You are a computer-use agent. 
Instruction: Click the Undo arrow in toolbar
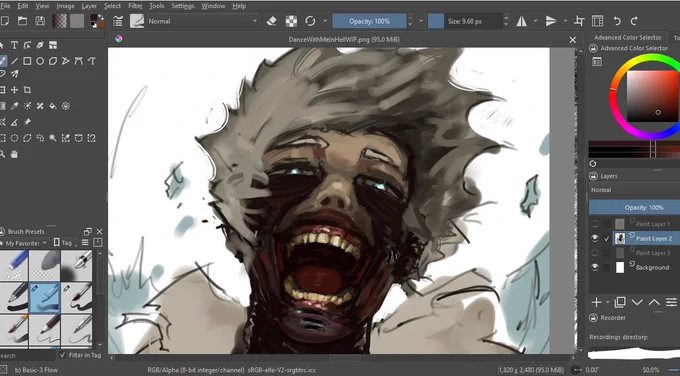[x=617, y=21]
